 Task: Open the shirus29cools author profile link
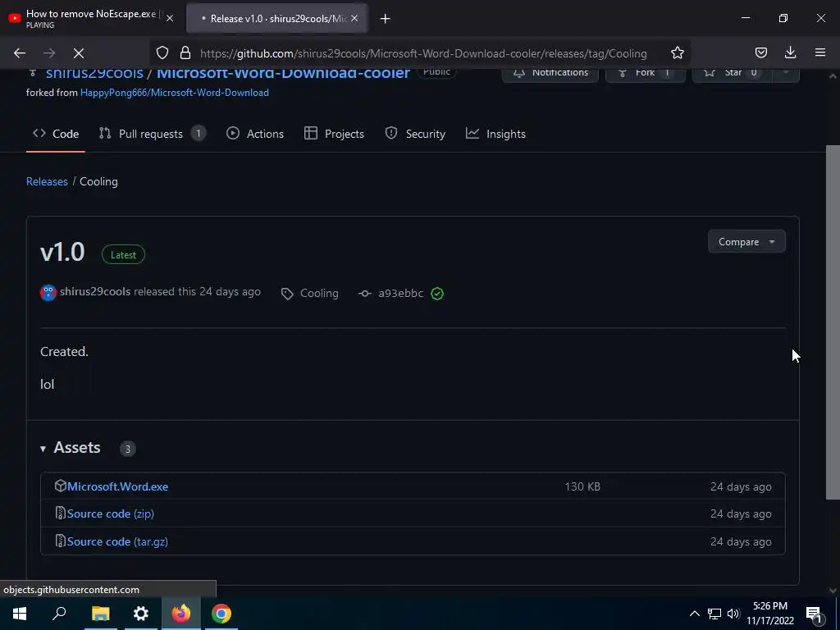95,291
